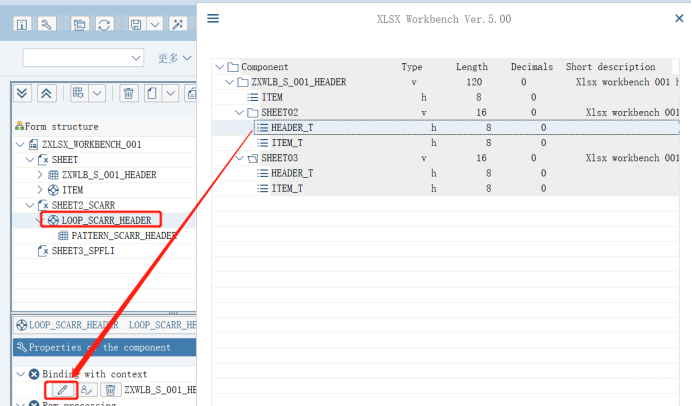Click the Decimals column header
Image resolution: width=692 pixels, height=406 pixels.
point(532,67)
